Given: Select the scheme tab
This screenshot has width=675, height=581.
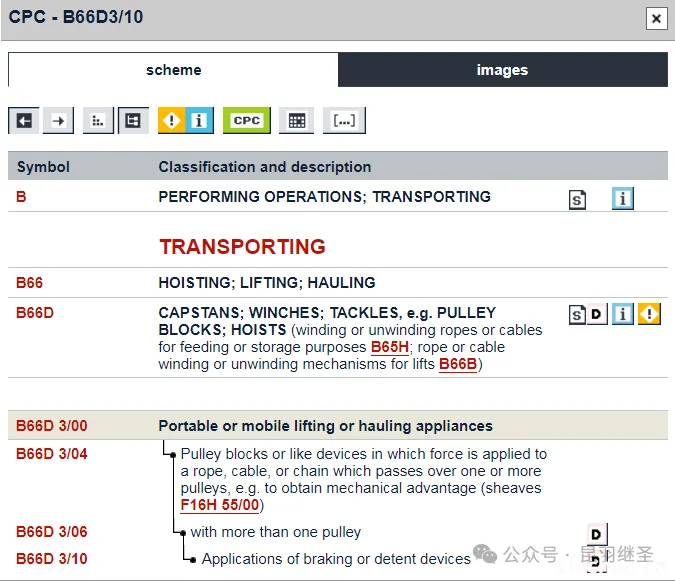Looking at the screenshot, I should 173,70.
